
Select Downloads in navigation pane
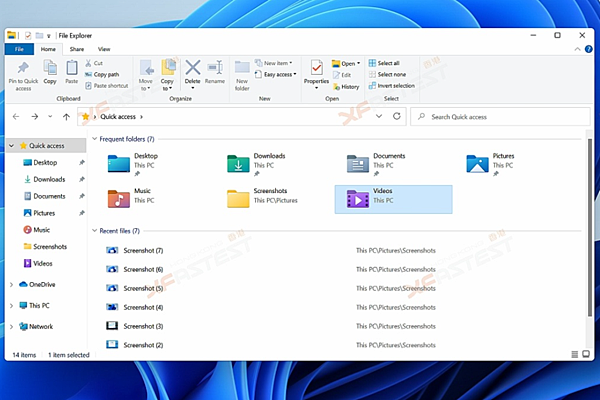click(49, 180)
